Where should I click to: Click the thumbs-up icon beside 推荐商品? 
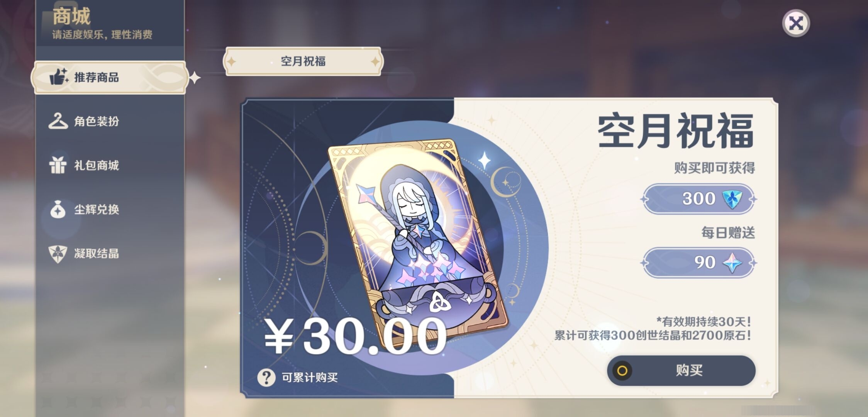[59, 76]
